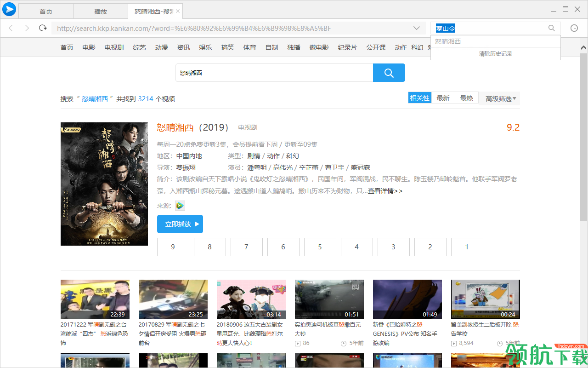Sort results by 相关性

pyautogui.click(x=420, y=98)
